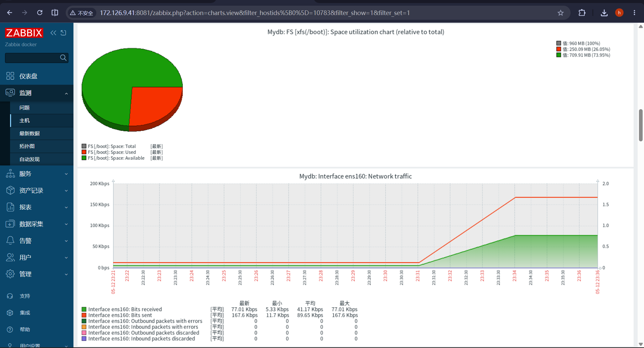This screenshot has height=348, width=644.
Task: Collapse the Zabbix sidebar with double-arrow icon
Action: (53, 33)
